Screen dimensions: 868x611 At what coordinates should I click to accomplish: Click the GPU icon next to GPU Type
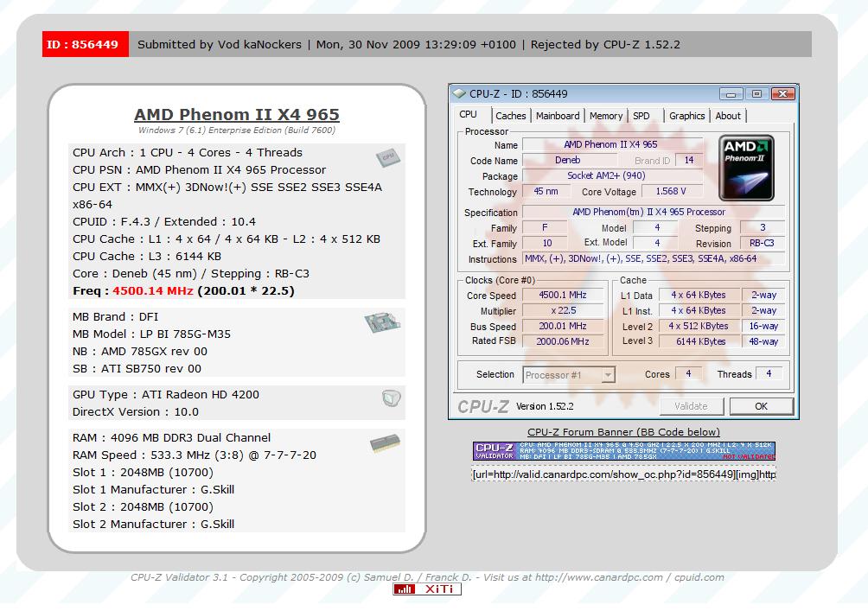pyautogui.click(x=392, y=398)
